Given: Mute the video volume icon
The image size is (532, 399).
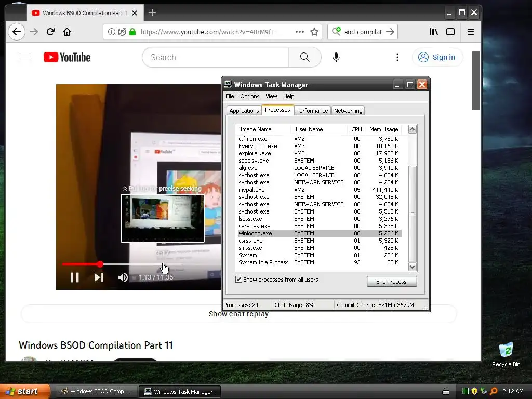Looking at the screenshot, I should [123, 277].
